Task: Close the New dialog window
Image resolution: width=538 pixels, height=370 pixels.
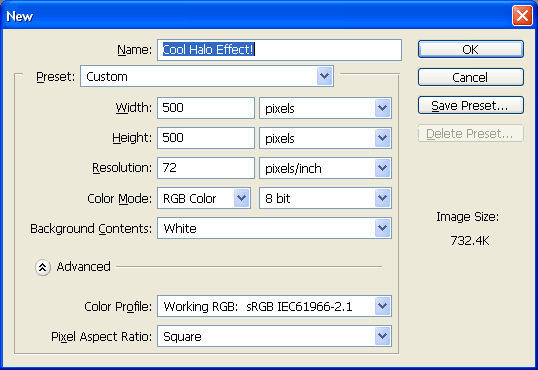Action: coord(522,15)
